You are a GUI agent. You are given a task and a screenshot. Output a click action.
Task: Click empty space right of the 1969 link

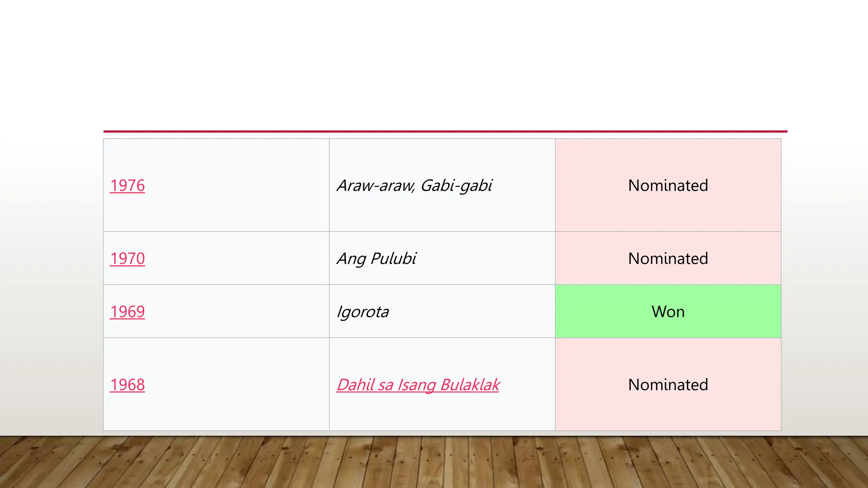coord(237,312)
